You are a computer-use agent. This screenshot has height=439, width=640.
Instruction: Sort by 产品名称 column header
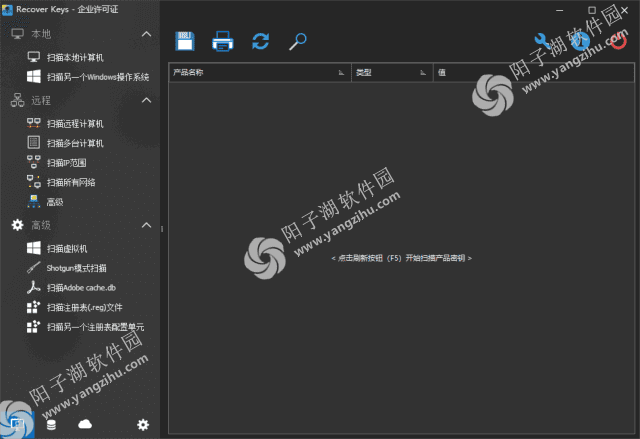pos(260,73)
